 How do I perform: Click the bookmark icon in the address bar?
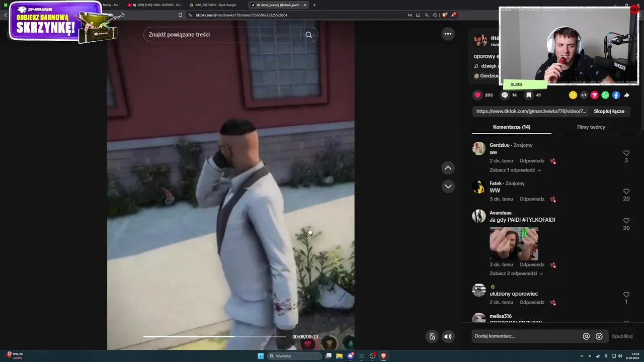point(180,15)
